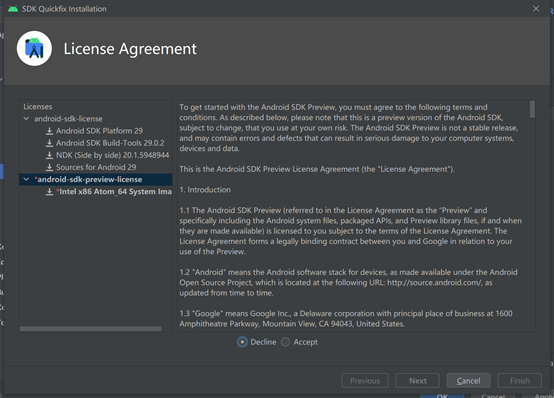The width and height of the screenshot is (554, 398).
Task: Click download icon beside Intel x86 Atom_64 System Image
Action: click(49, 192)
